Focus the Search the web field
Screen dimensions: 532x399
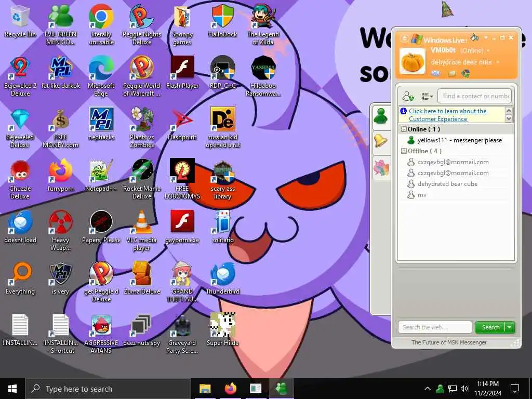click(x=435, y=327)
